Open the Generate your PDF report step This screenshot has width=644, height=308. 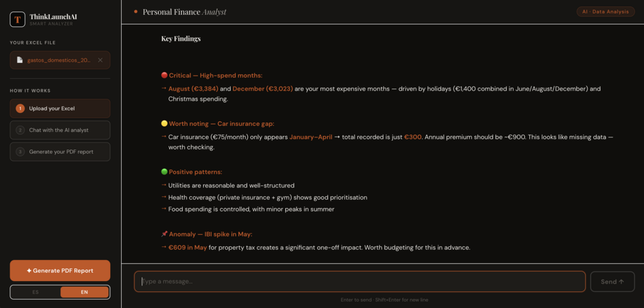click(x=60, y=151)
